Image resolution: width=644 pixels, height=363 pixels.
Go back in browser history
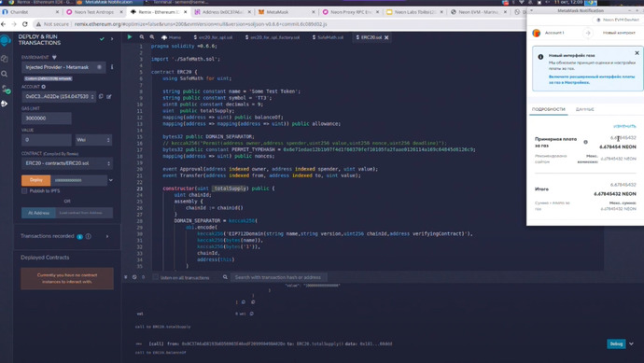tap(4, 24)
